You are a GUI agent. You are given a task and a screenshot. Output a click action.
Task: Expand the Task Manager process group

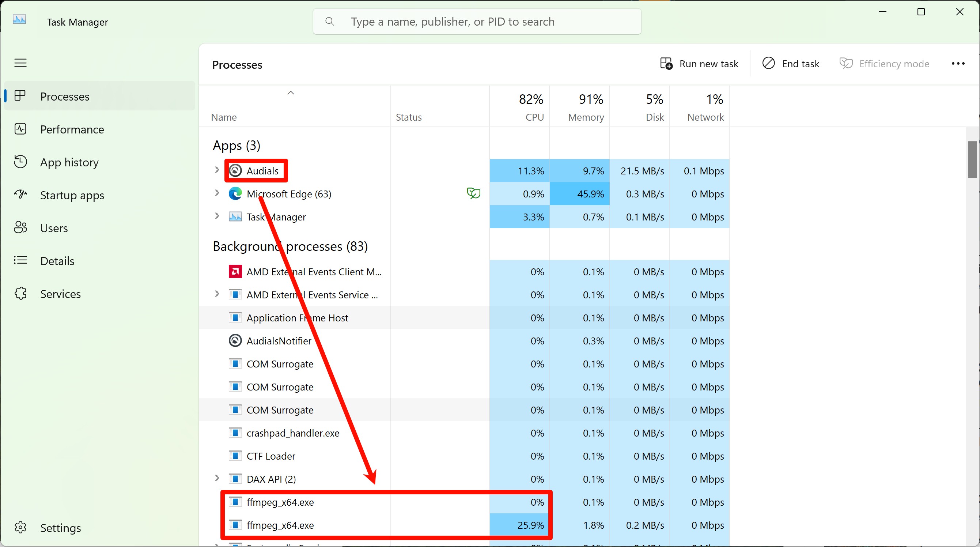coord(217,216)
